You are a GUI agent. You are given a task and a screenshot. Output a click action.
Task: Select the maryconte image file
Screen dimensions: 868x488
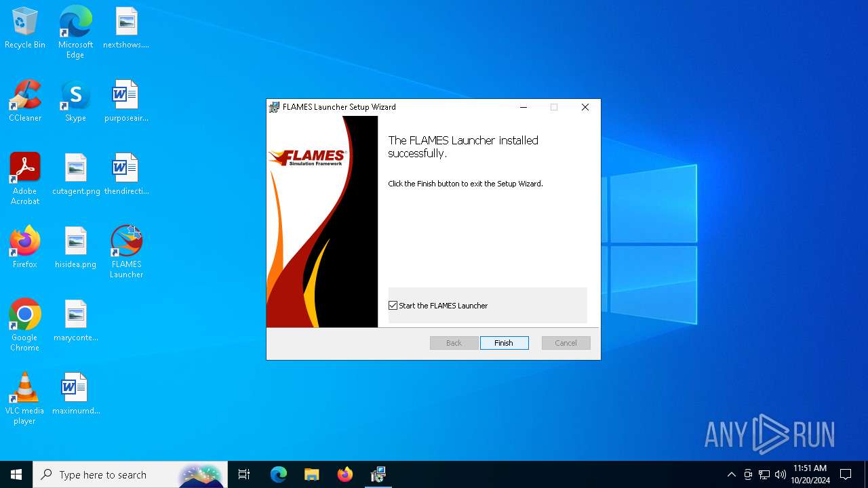pos(76,321)
